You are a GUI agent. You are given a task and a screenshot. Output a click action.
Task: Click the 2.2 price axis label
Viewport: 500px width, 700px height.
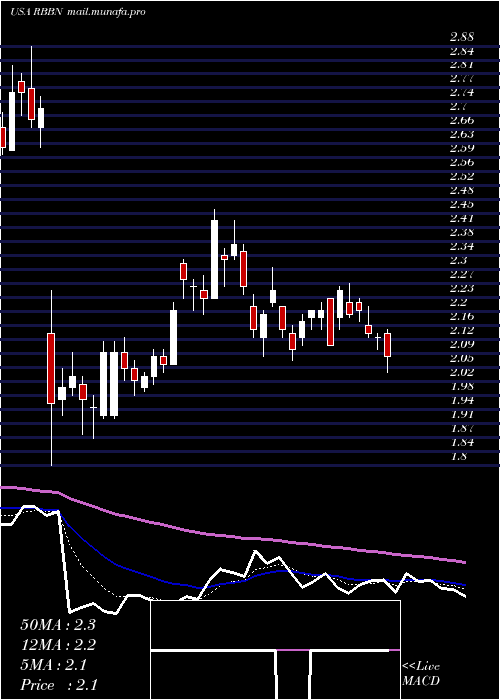pyautogui.click(x=458, y=302)
